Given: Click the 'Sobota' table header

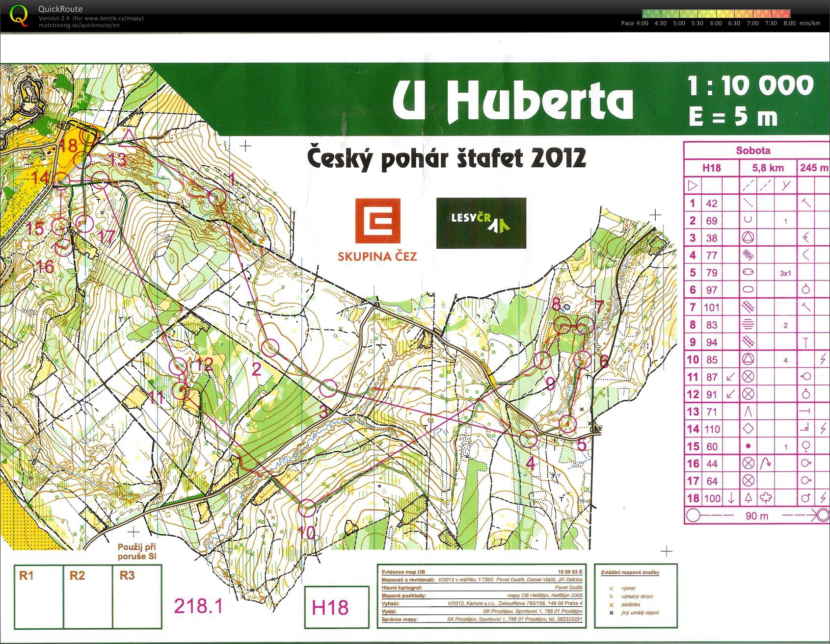Looking at the screenshot, I should 753,151.
